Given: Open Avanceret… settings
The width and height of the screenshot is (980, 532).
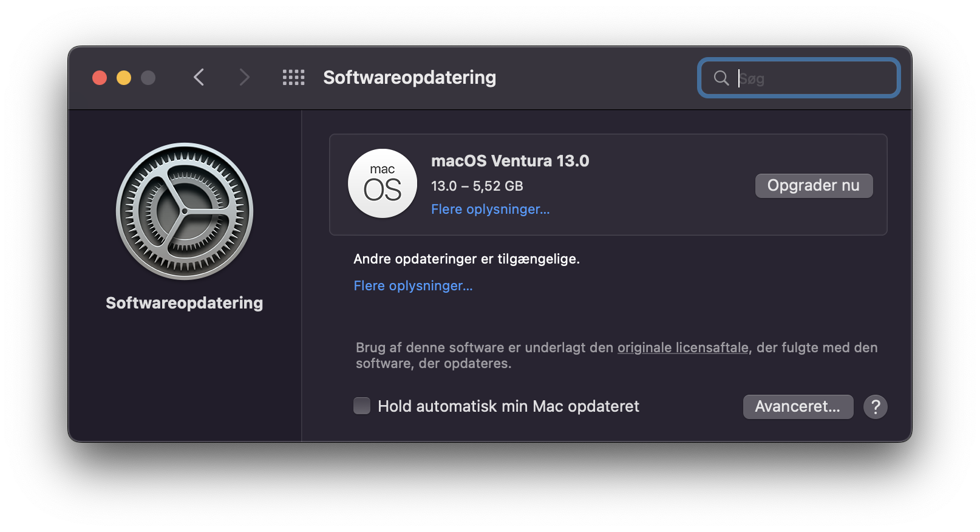Looking at the screenshot, I should [x=798, y=407].
